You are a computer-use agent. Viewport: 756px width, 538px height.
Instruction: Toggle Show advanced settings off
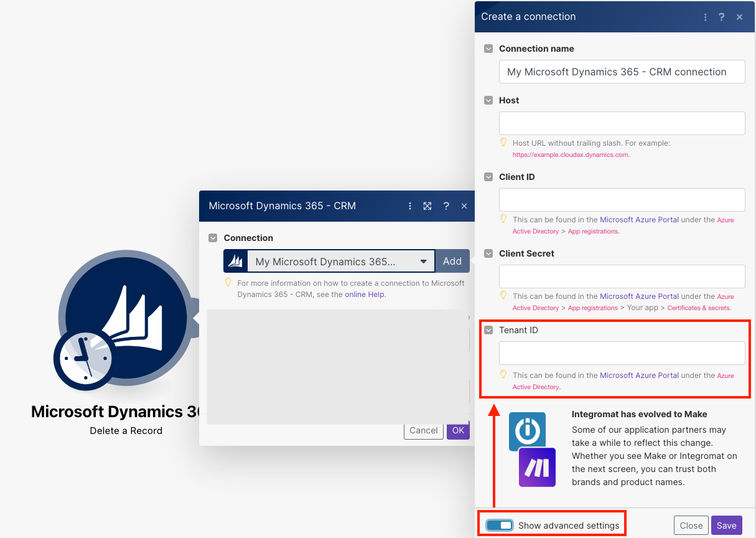(500, 524)
